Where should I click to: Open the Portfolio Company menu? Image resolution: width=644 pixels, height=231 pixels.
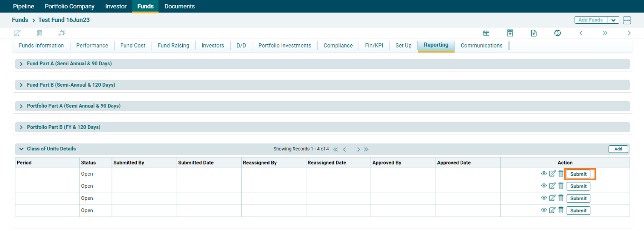(x=69, y=7)
